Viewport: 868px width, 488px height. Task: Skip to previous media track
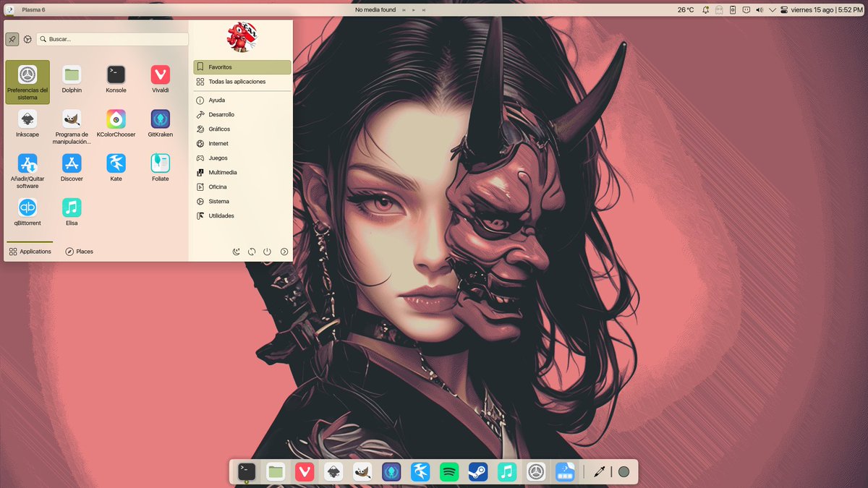(x=404, y=10)
